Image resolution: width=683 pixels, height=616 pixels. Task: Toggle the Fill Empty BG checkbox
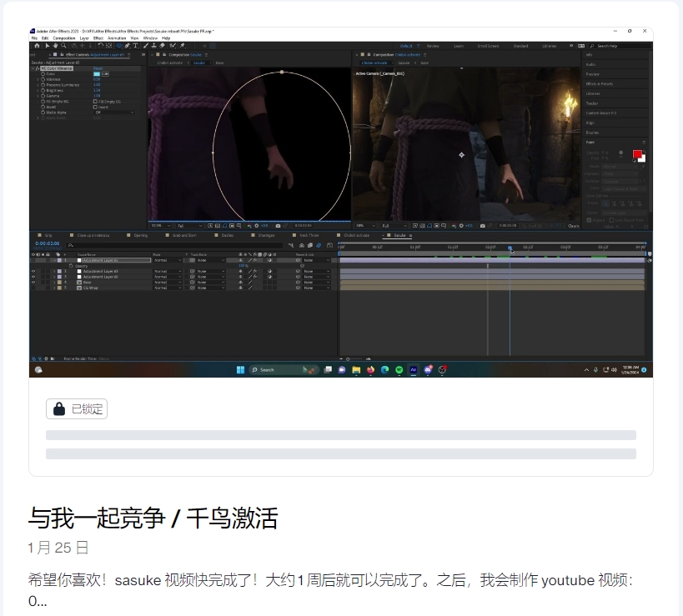[95, 102]
